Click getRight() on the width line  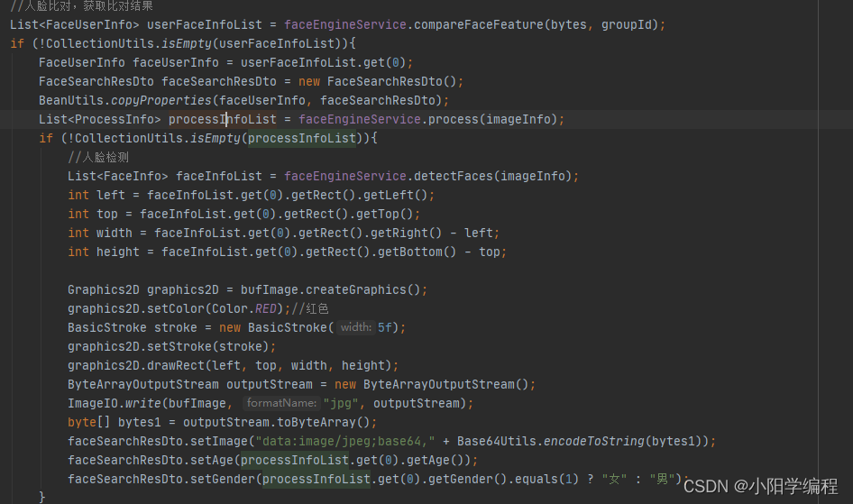tap(407, 233)
